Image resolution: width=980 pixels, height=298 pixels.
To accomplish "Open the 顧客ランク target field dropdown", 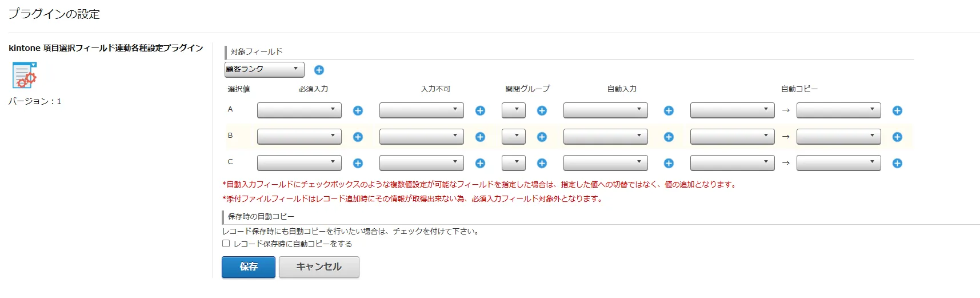I will (x=264, y=69).
